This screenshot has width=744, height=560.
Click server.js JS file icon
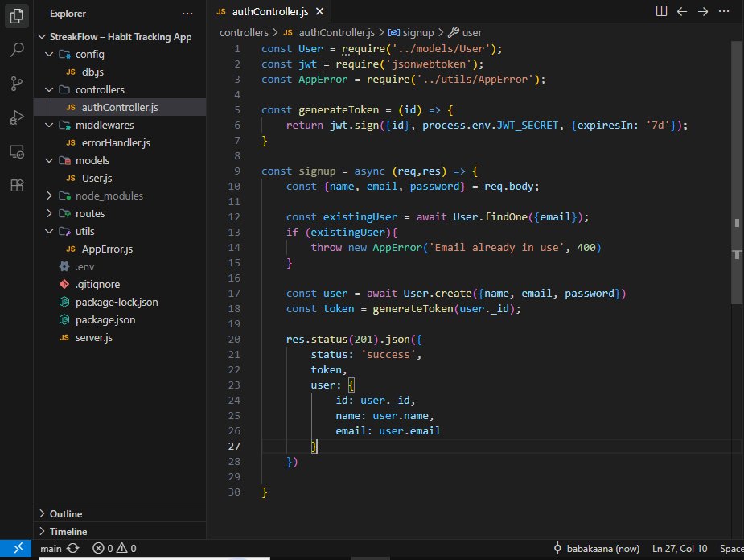click(x=64, y=337)
